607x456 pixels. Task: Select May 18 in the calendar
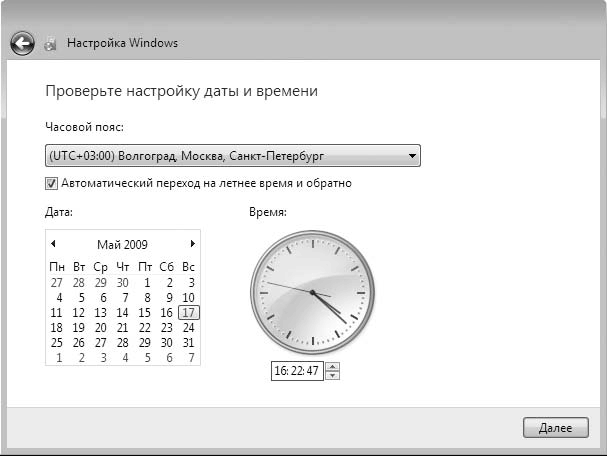[x=57, y=327]
